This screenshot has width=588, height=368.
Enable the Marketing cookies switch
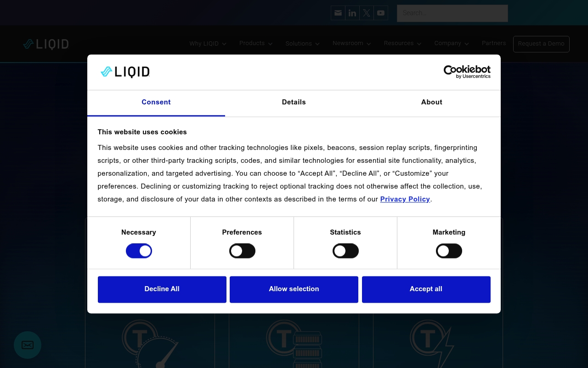449,251
